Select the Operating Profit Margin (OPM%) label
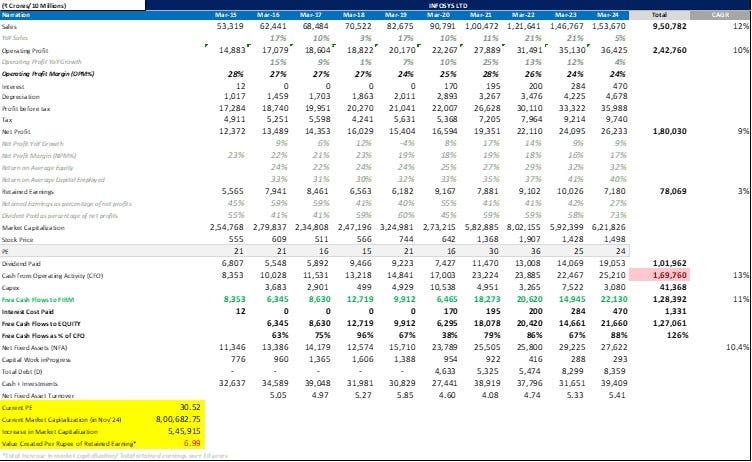752x462 pixels. click(48, 74)
